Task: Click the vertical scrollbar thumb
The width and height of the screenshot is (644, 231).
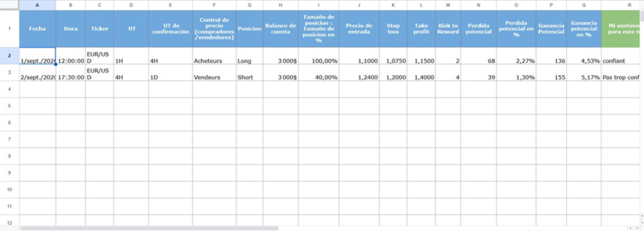Action: coord(641,15)
